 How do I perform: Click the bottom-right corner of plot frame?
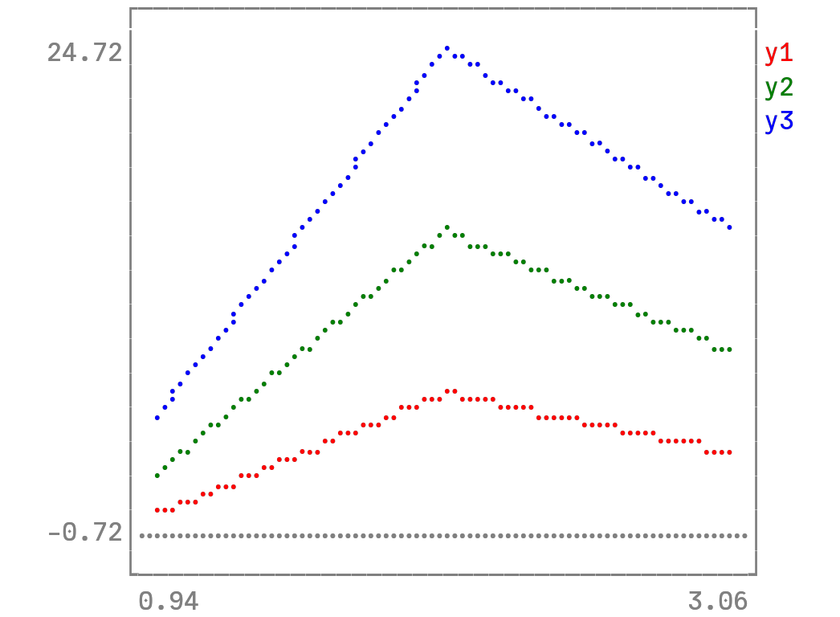coord(756,574)
